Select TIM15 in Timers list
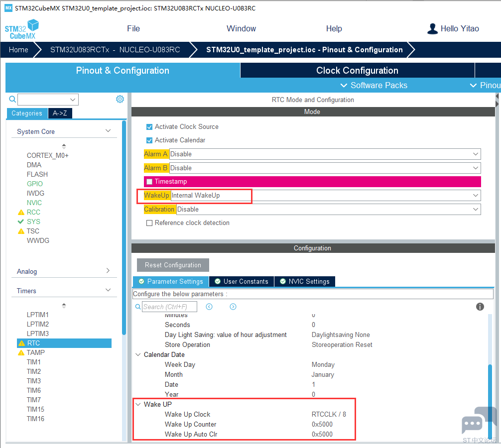 coord(35,409)
